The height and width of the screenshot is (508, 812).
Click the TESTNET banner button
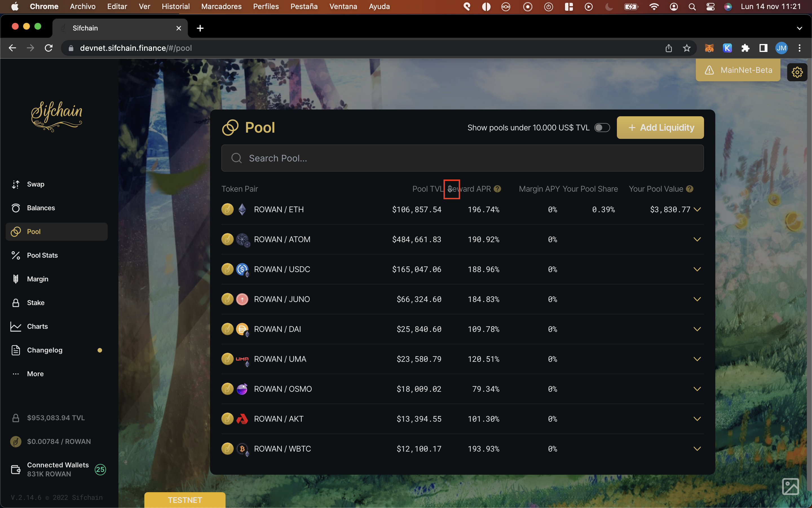pos(185,500)
